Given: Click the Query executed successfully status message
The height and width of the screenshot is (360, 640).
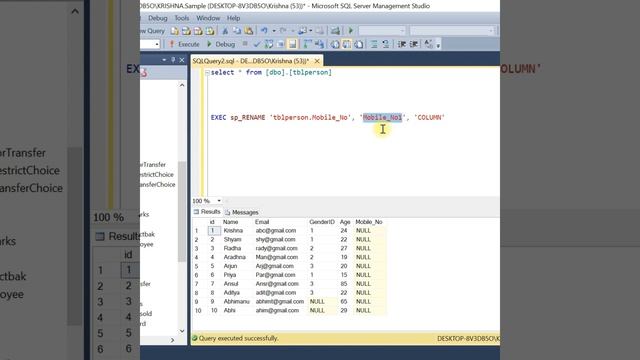Looking at the screenshot, I should [238, 338].
